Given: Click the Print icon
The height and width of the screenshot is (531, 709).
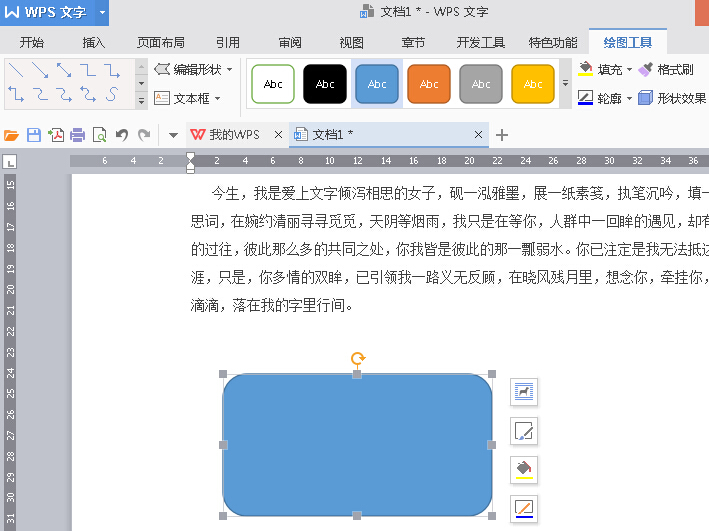Looking at the screenshot, I should [x=78, y=135].
